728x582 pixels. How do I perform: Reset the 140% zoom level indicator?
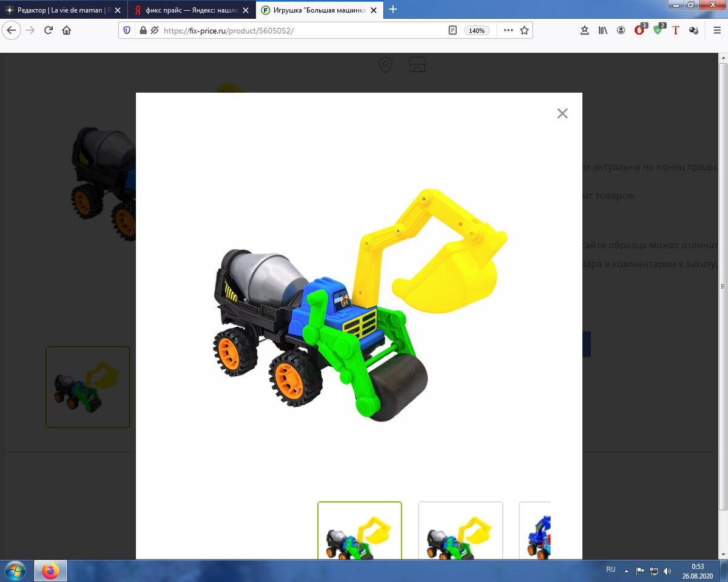tap(477, 30)
